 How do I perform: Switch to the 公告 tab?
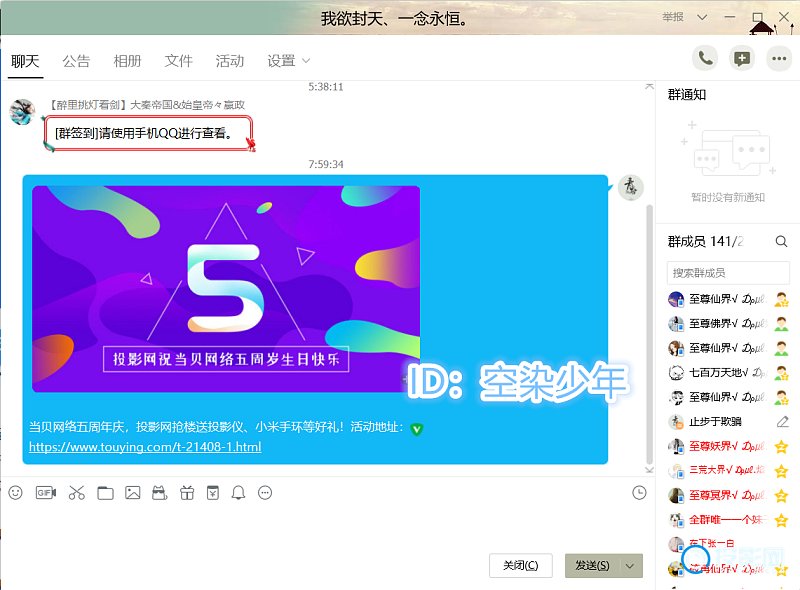pyautogui.click(x=76, y=61)
